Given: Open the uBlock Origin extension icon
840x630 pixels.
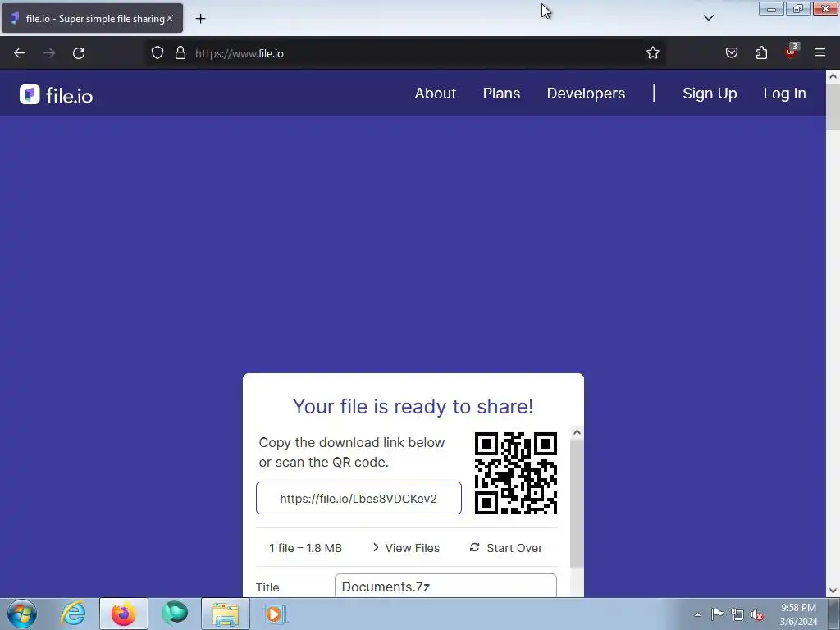Looking at the screenshot, I should pyautogui.click(x=792, y=51).
